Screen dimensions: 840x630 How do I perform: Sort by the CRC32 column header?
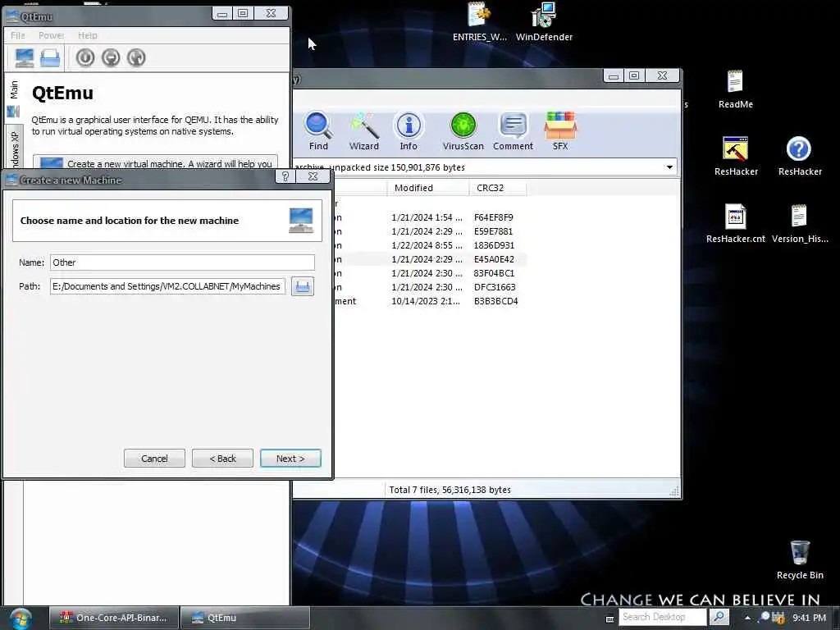tap(498, 188)
